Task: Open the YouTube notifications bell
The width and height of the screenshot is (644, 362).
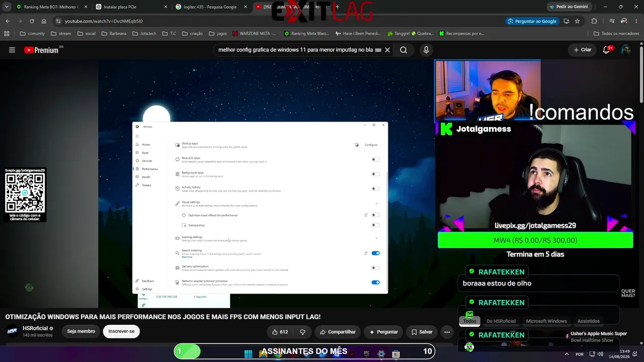Action: click(x=606, y=50)
